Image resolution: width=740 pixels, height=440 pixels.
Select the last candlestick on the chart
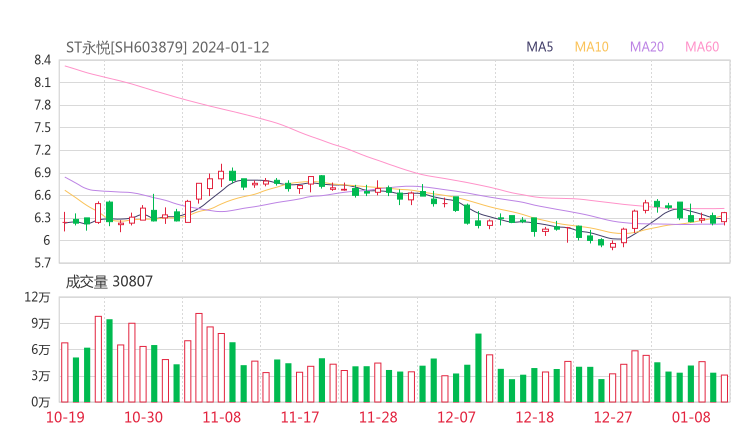(724, 218)
